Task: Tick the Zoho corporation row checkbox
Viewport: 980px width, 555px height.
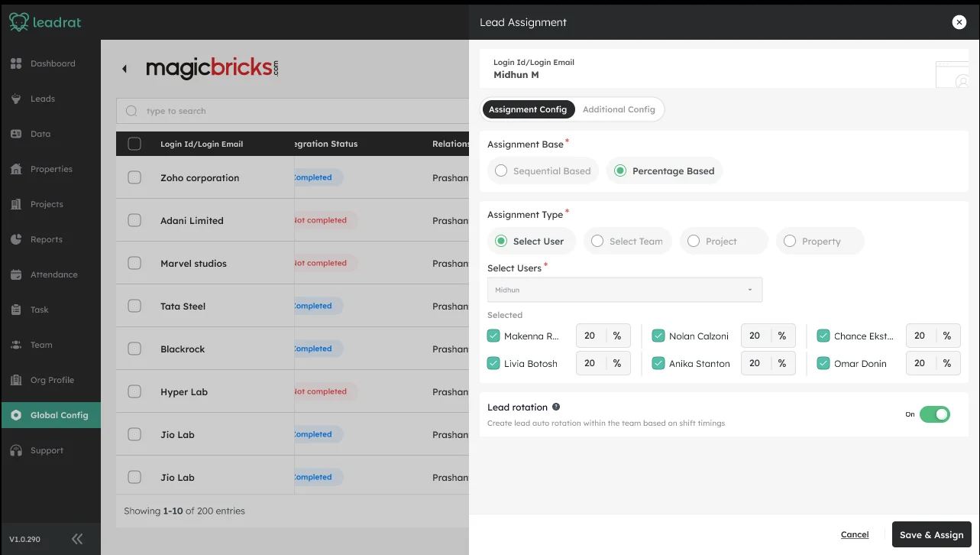Action: [134, 177]
